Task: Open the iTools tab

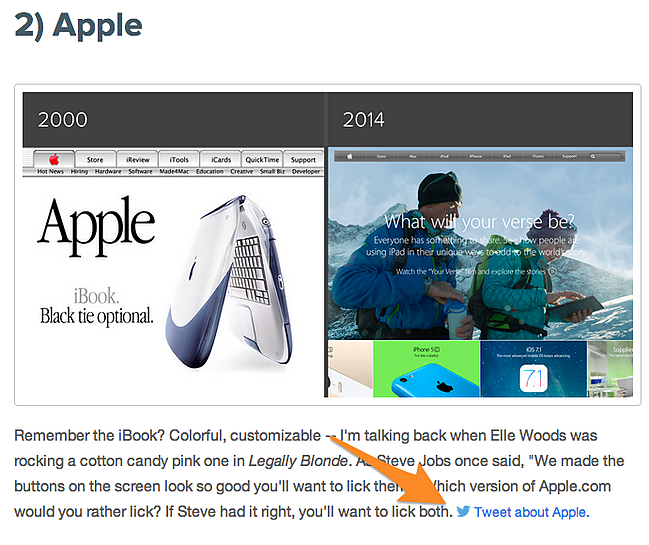Action: pos(179,159)
